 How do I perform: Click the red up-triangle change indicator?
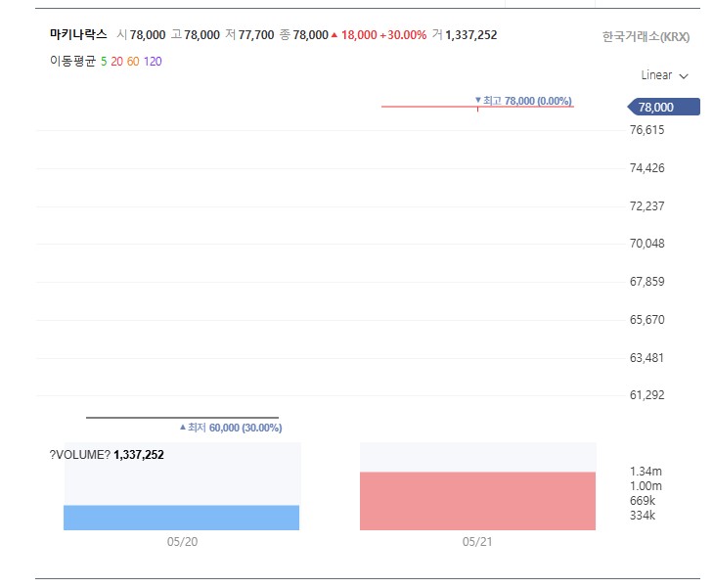pos(334,35)
